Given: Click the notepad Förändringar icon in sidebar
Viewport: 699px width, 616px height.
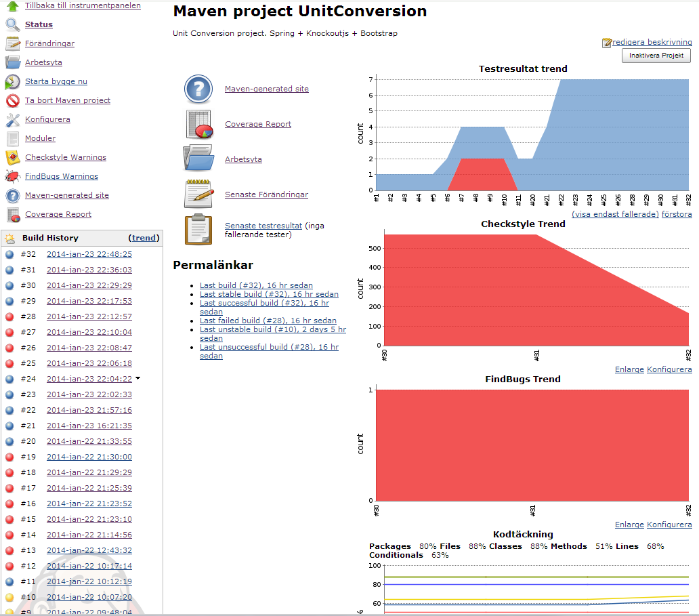Looking at the screenshot, I should click(12, 44).
